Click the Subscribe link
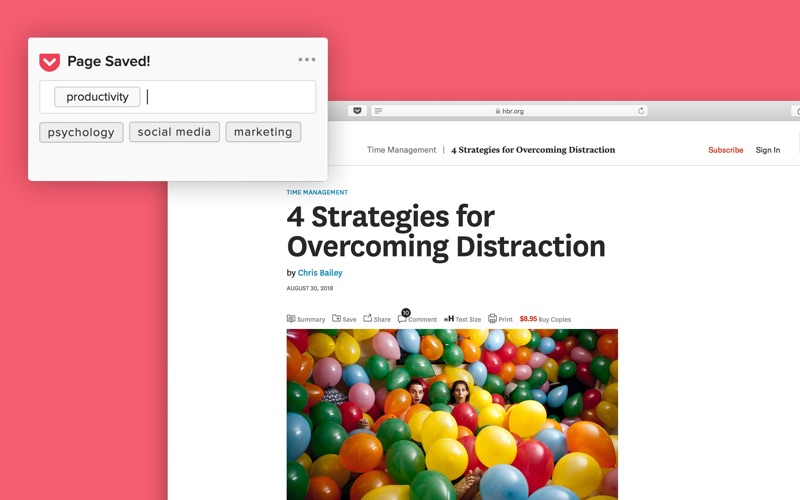The image size is (800, 500). (x=726, y=150)
